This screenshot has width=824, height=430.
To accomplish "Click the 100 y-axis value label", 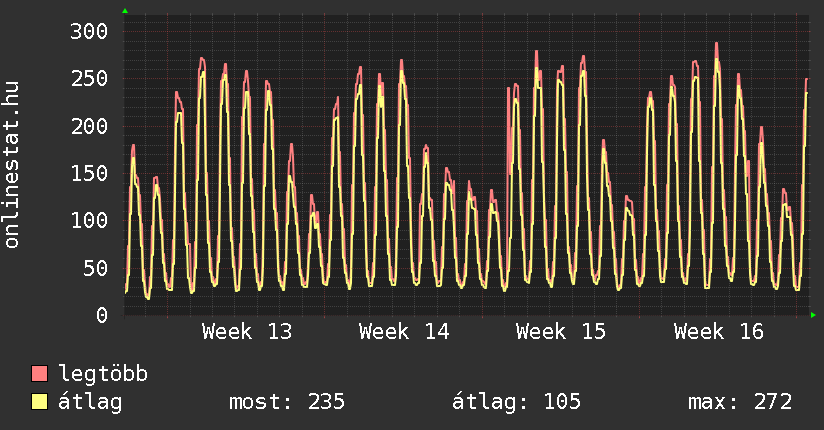I will coord(88,220).
